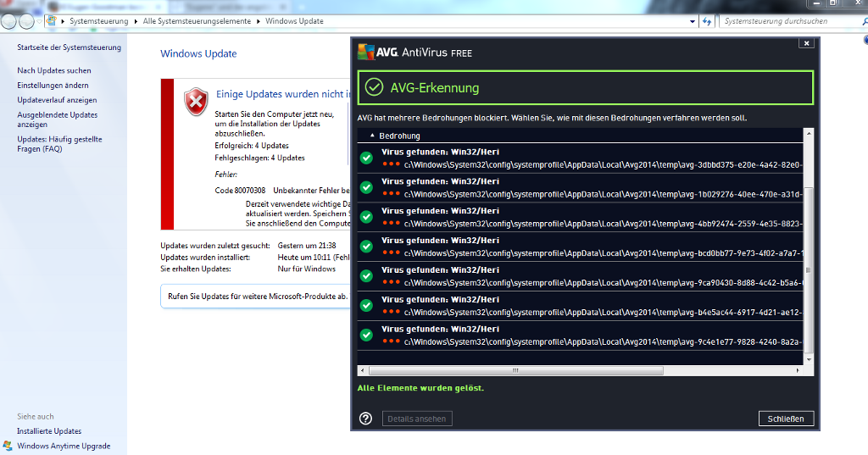Open Updates: Häufig gestellte Fragen link
Screen dimensions: 868x455
59,144
